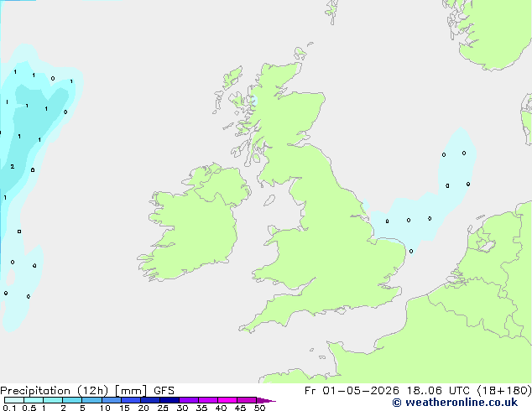This screenshot has height=411, width=532.
Task: Click the '20' legend scale label
Action: [x=143, y=408]
